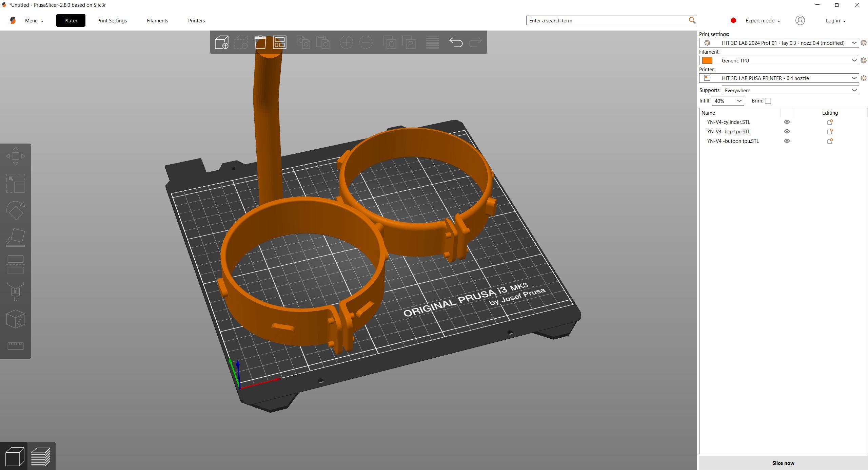868x470 pixels.
Task: Open the Menu dropdown
Action: [34, 21]
